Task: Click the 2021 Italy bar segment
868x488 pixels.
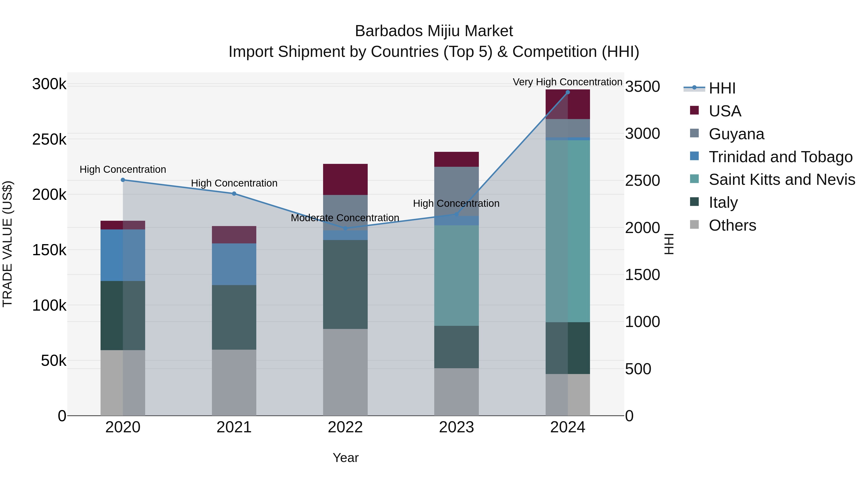Action: tap(234, 317)
